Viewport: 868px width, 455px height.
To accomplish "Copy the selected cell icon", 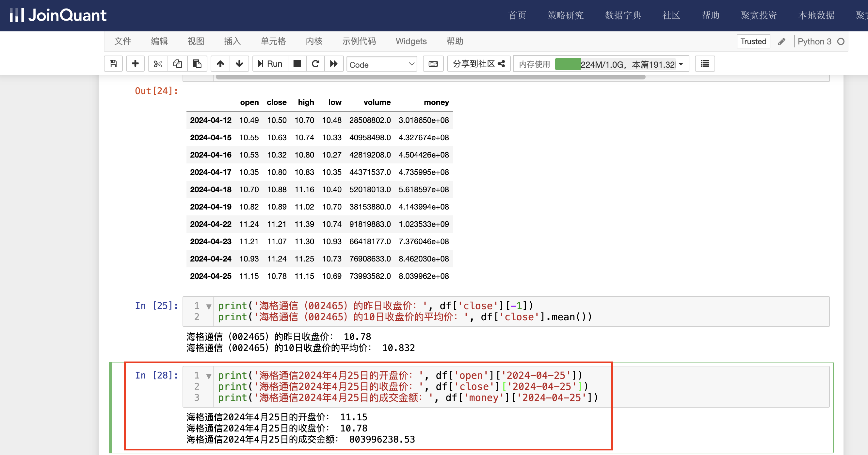I will coord(177,64).
